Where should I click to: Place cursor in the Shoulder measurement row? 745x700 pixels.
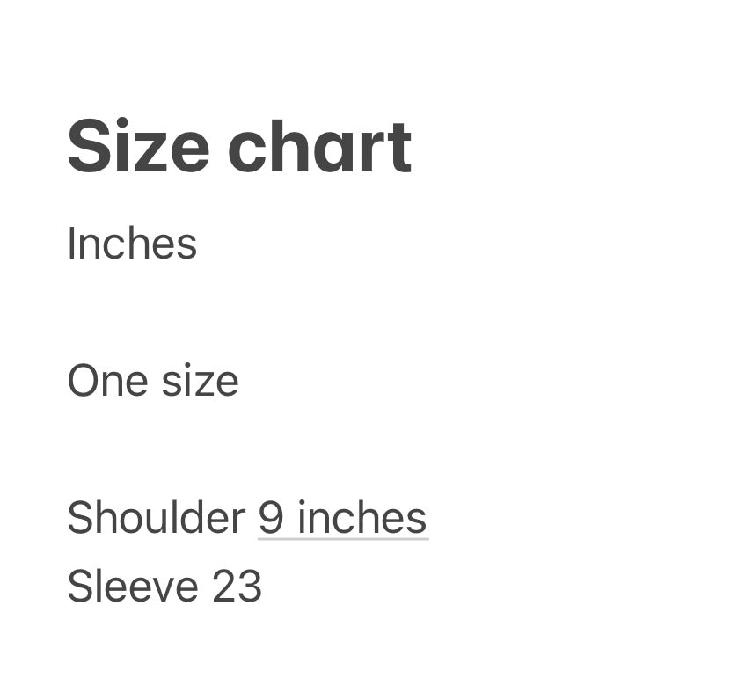click(x=246, y=517)
